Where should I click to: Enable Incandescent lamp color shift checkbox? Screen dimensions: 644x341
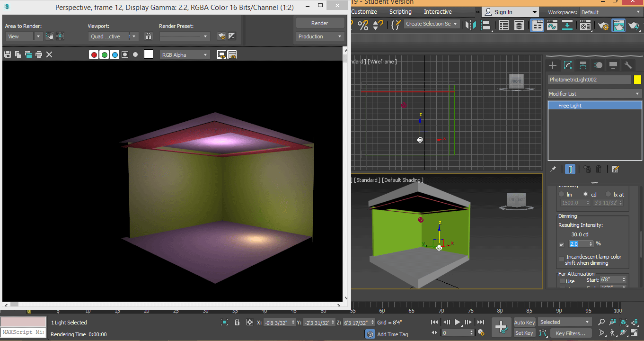tap(562, 260)
